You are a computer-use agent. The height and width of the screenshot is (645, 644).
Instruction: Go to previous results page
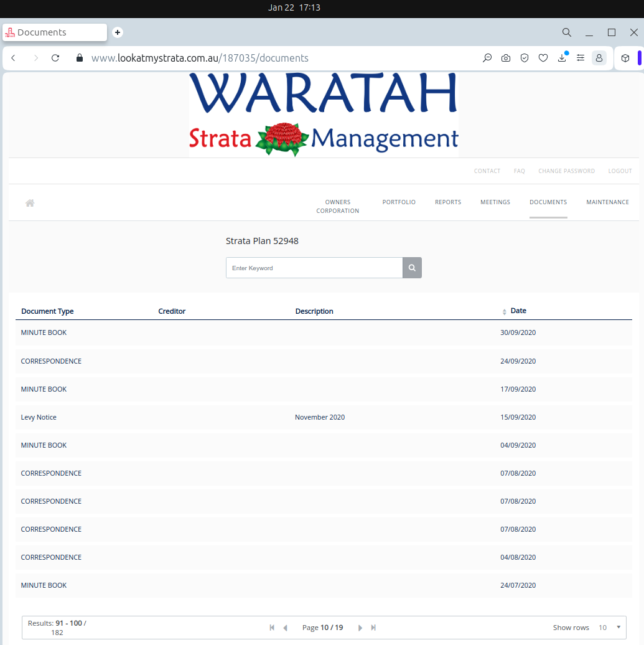[286, 628]
